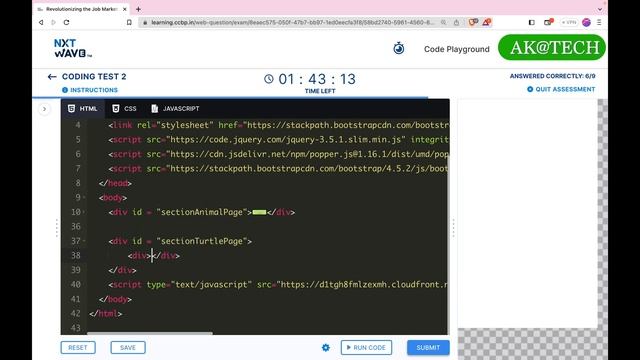Expand the tab list dropdown chevron
This screenshot has height=360, width=640.
click(600, 9)
